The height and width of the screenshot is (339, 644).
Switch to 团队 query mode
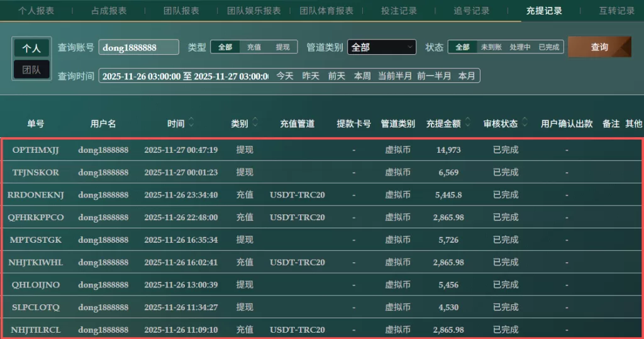point(31,70)
